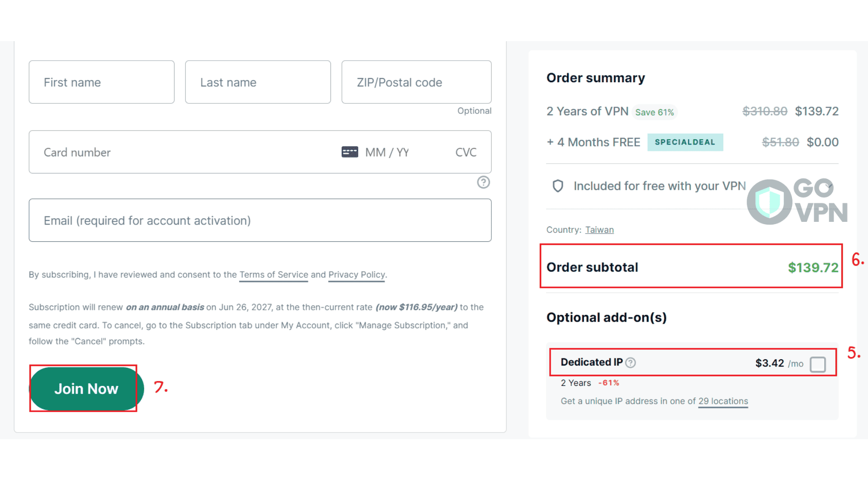Open the Privacy Policy link
This screenshot has height=488, width=868.
(356, 275)
